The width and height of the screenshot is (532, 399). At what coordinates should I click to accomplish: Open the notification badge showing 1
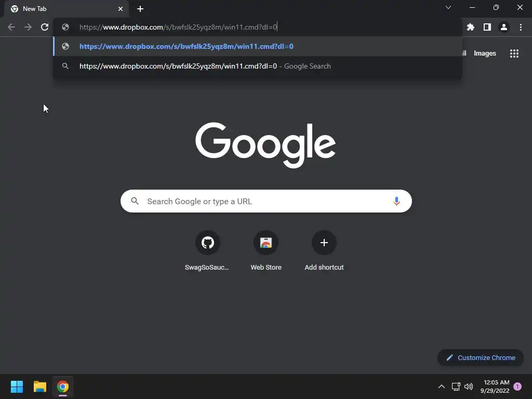517,387
